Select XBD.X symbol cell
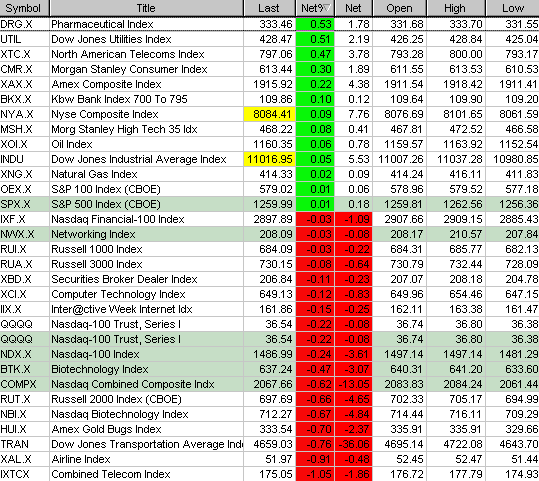The image size is (539, 481). pos(24,279)
